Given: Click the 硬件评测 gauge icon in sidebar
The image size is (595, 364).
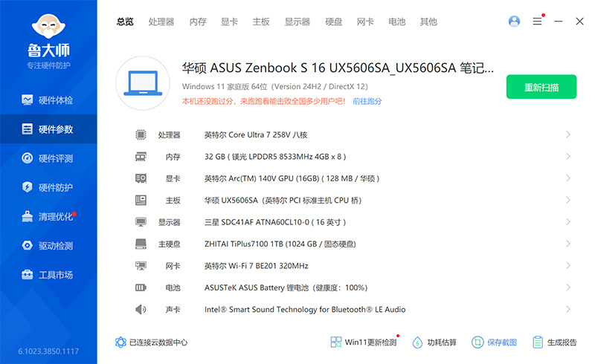Looking at the screenshot, I should pyautogui.click(x=27, y=158).
